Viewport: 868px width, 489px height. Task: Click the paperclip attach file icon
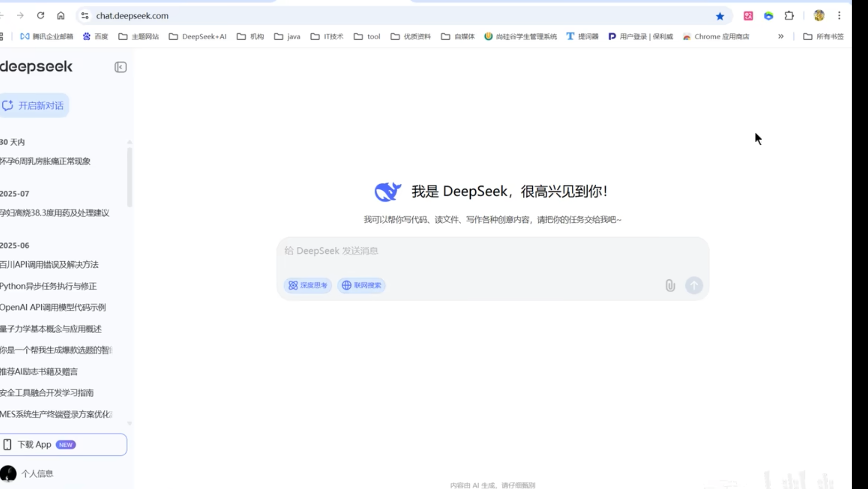(670, 285)
